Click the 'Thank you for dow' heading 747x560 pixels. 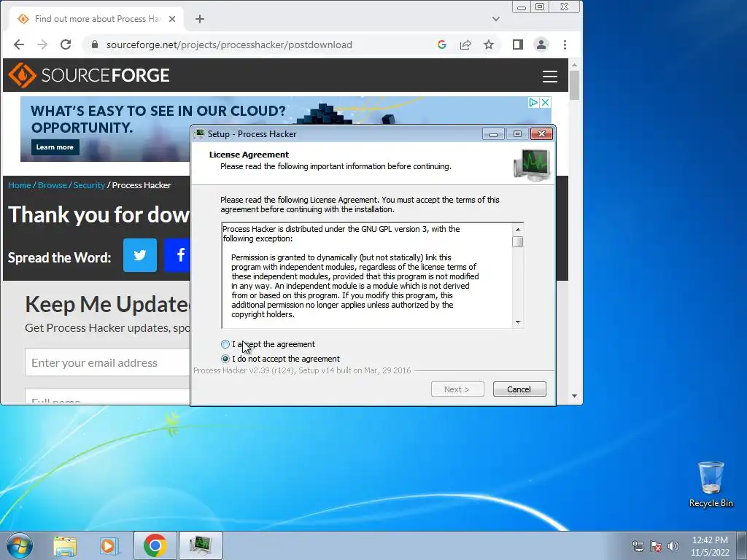point(99,215)
